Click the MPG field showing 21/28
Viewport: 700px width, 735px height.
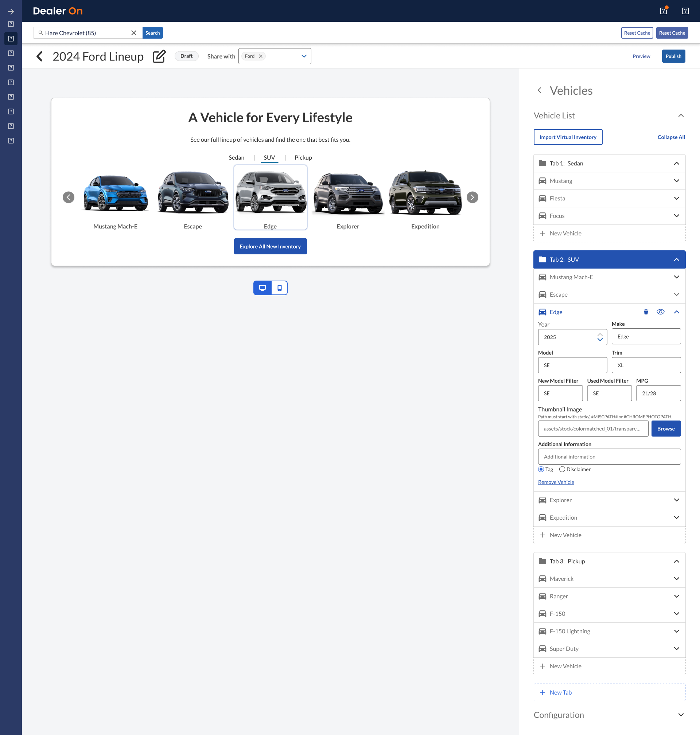(x=658, y=394)
